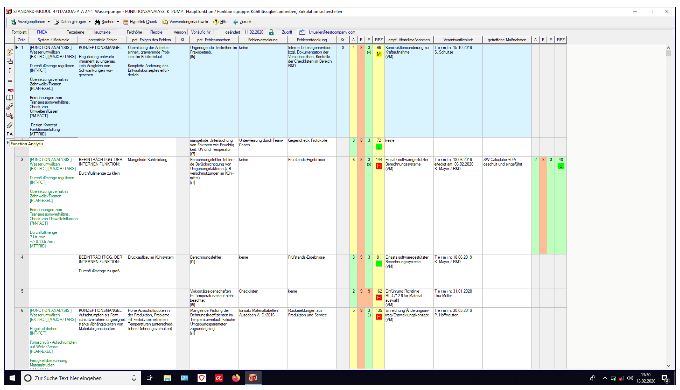Click the help icon in the top toolbar

pos(215,22)
